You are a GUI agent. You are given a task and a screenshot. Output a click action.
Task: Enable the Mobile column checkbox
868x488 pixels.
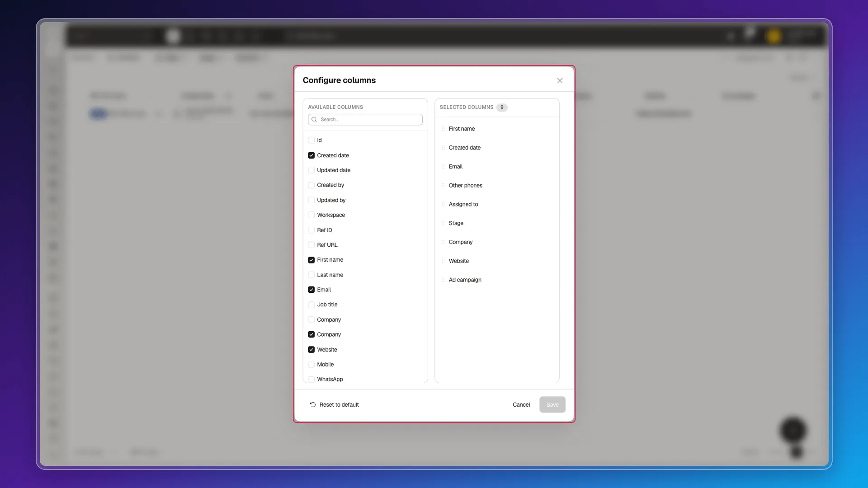[311, 365]
